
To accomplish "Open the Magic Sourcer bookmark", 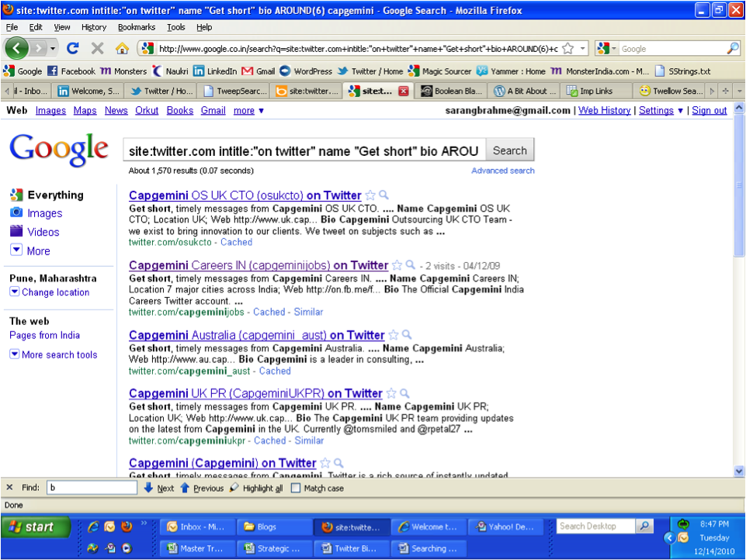I will [x=440, y=71].
